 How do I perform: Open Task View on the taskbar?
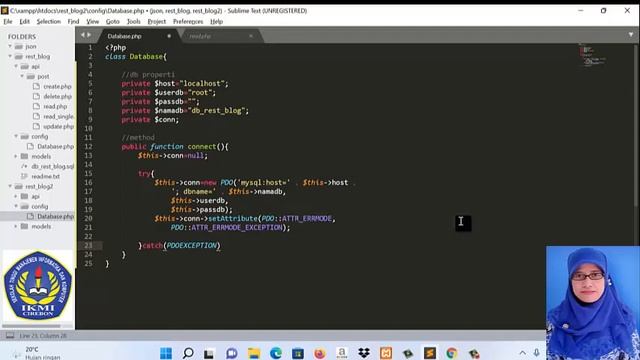[209, 353]
